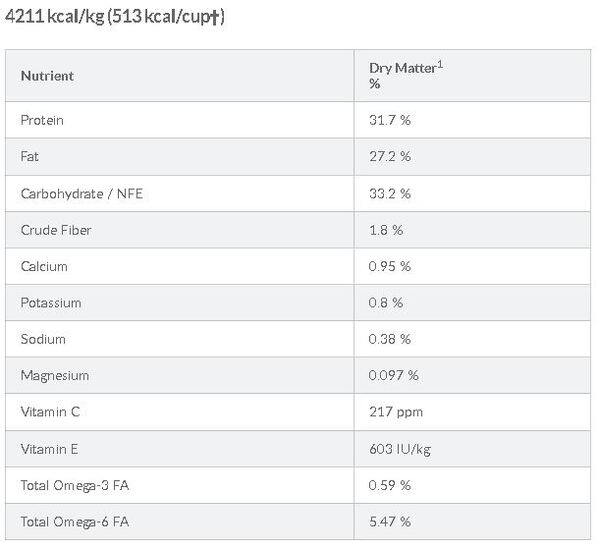Click the 27.2 % fat value
599x549 pixels.
tap(390, 157)
